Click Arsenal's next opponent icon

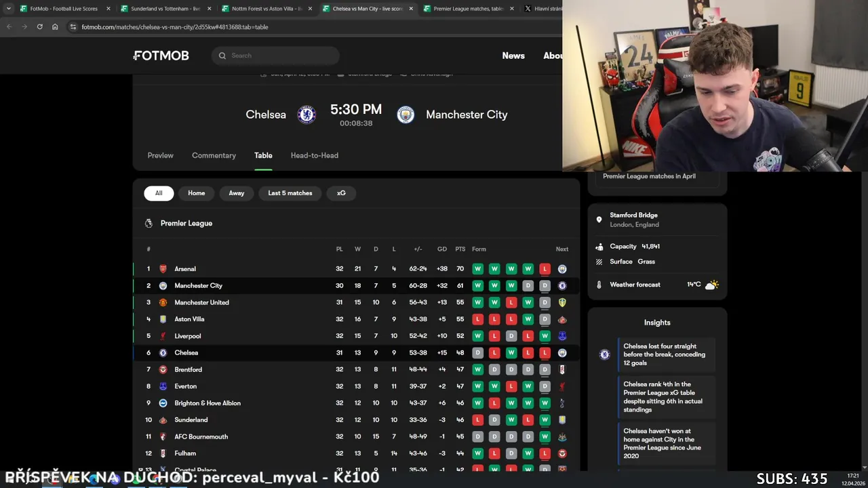point(562,269)
